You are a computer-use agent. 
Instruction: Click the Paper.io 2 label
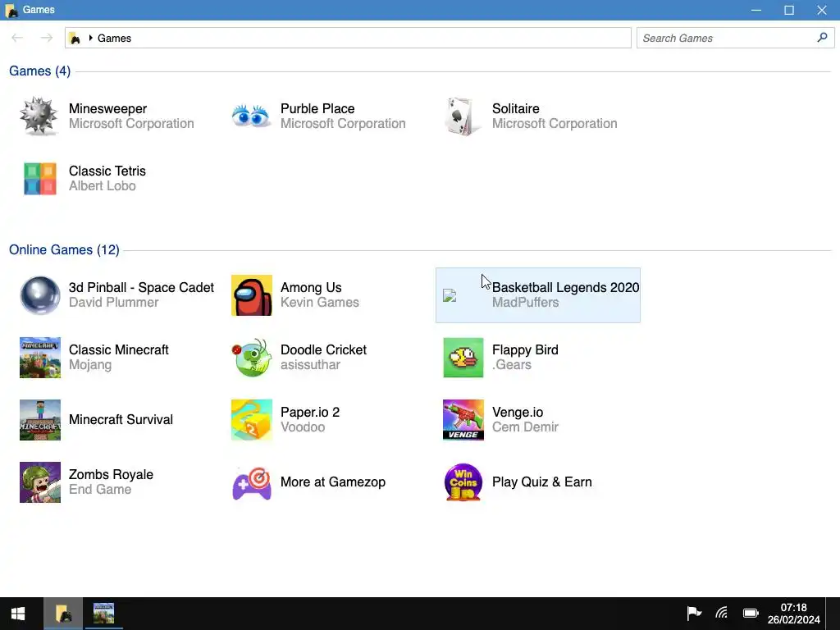[310, 412]
